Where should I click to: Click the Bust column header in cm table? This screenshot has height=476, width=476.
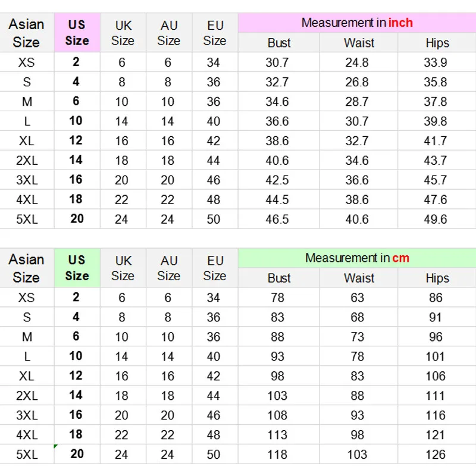(x=278, y=278)
